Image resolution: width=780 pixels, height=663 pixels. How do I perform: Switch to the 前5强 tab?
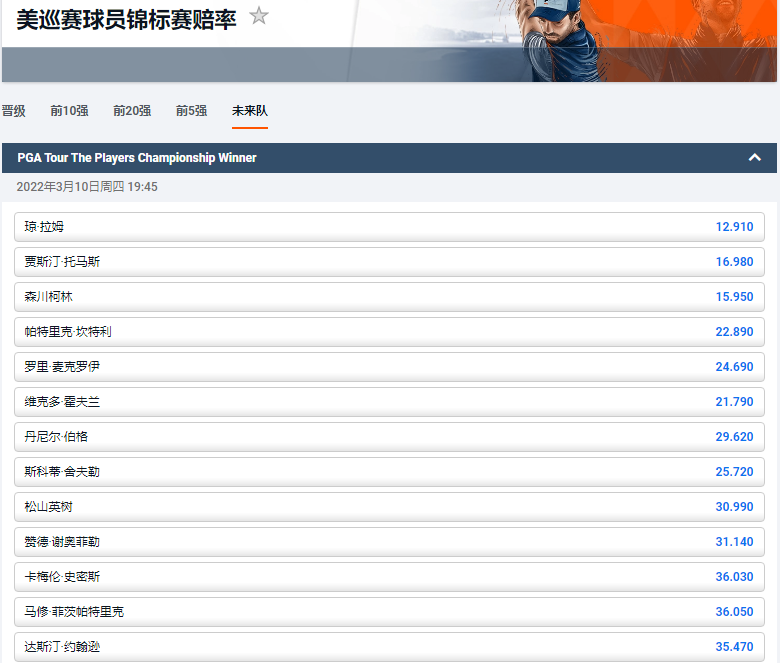[x=191, y=111]
